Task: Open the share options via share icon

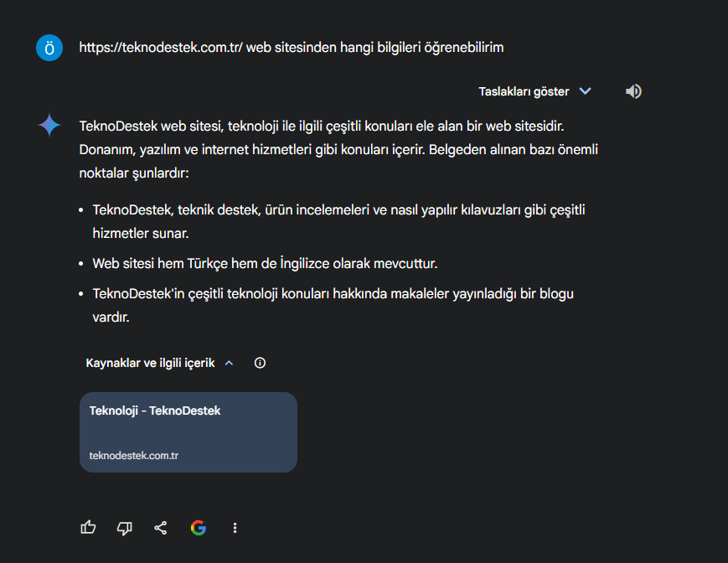Action: [x=161, y=527]
